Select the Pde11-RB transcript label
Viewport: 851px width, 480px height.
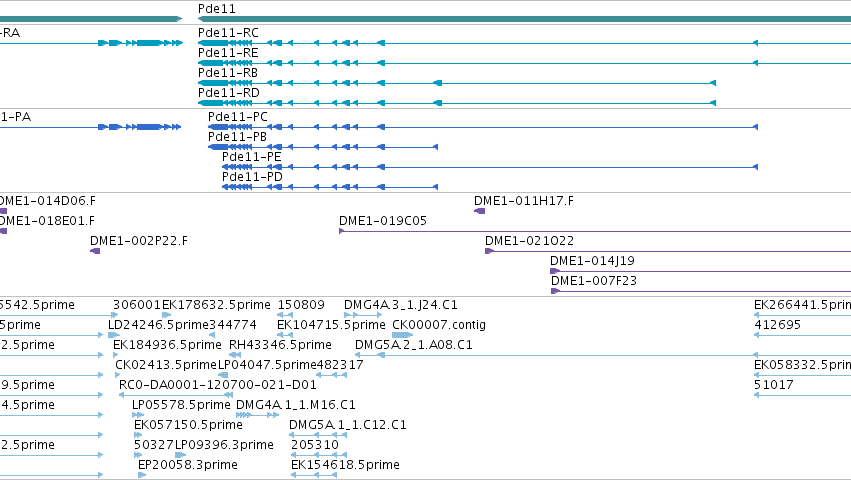pyautogui.click(x=228, y=73)
